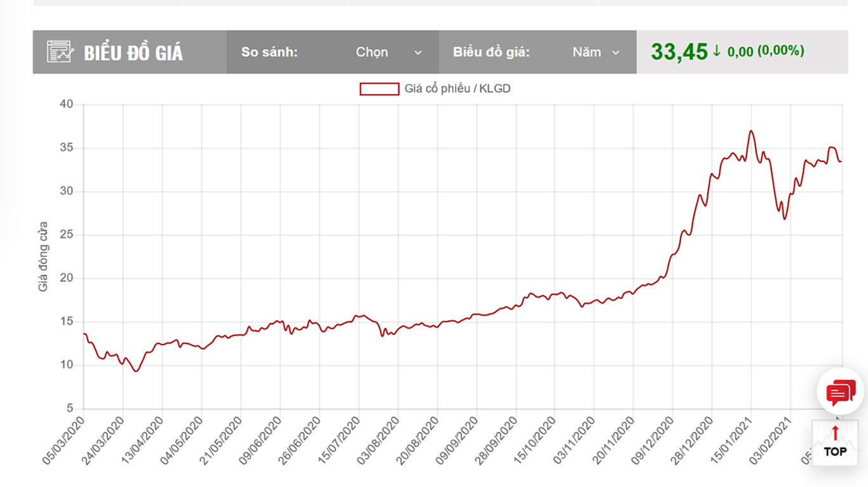Screen dimensions: 868x487
Task: Click the 'Giá đóng cửa' axis title
Action: 43,257
